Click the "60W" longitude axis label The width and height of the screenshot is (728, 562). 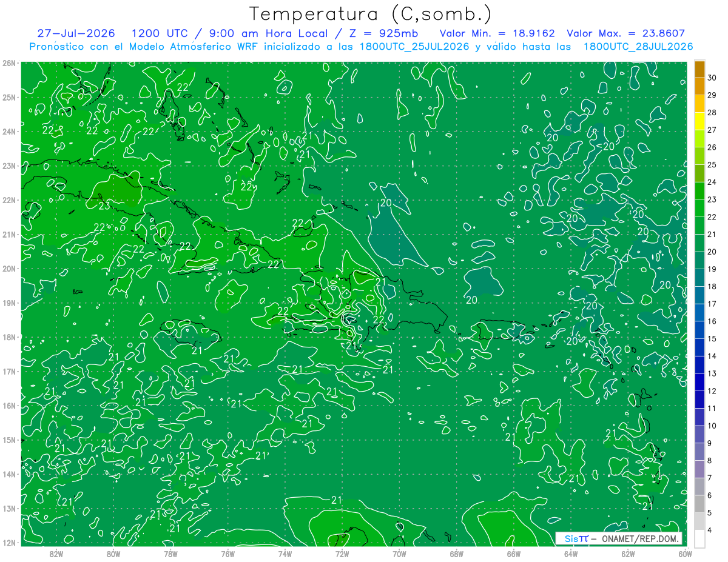(686, 553)
